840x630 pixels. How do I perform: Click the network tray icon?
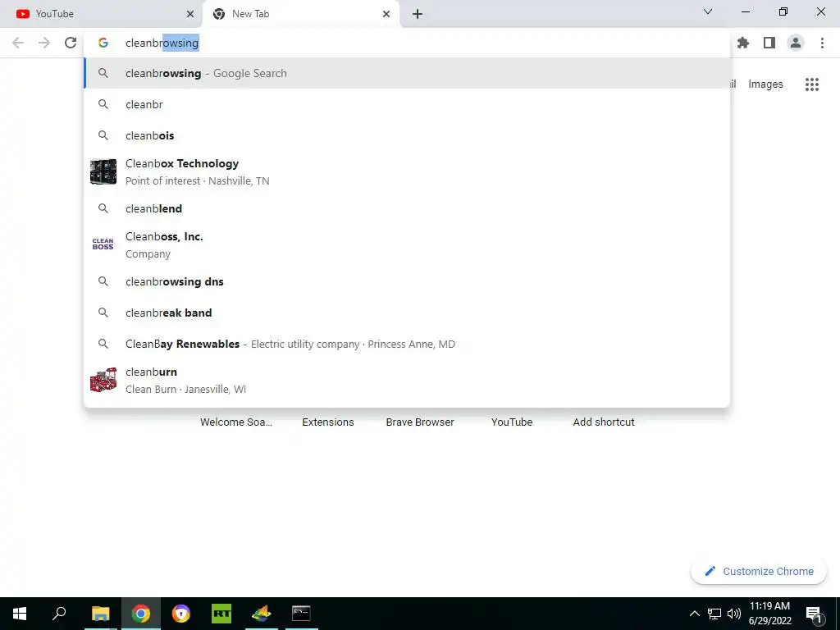(x=714, y=614)
